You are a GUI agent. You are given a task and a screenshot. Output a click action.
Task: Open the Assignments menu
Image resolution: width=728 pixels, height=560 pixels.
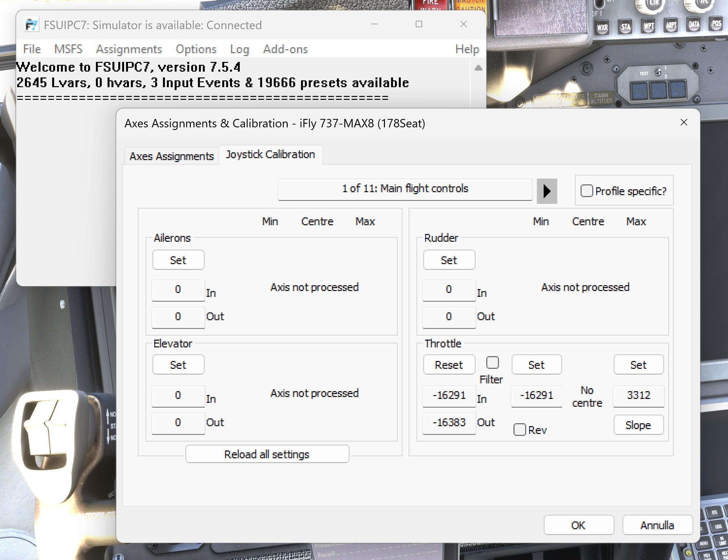click(129, 49)
